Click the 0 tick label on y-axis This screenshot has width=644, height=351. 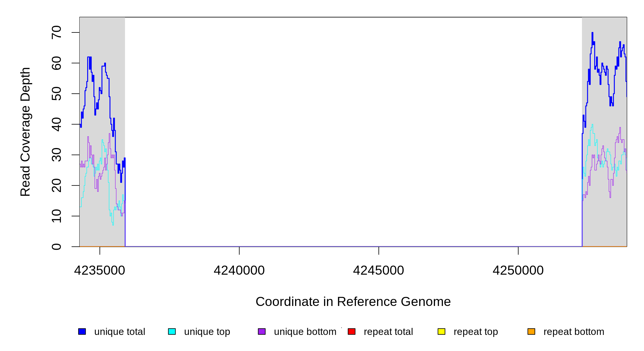(x=57, y=247)
